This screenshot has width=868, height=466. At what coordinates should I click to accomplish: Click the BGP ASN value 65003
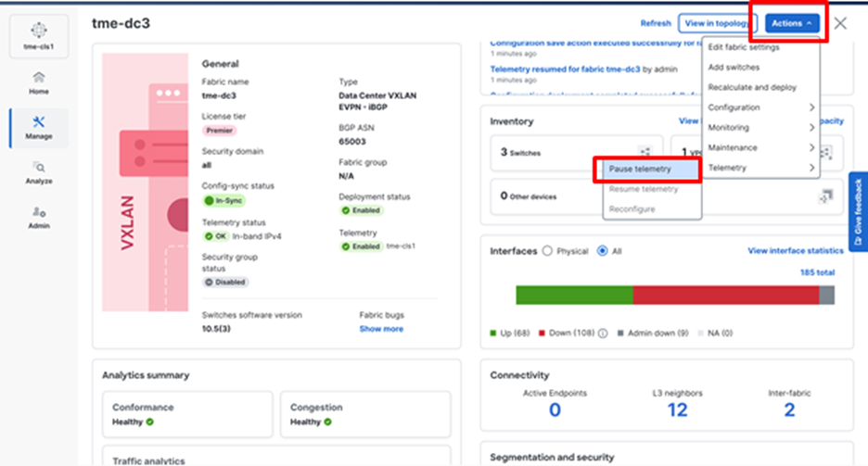pos(352,142)
